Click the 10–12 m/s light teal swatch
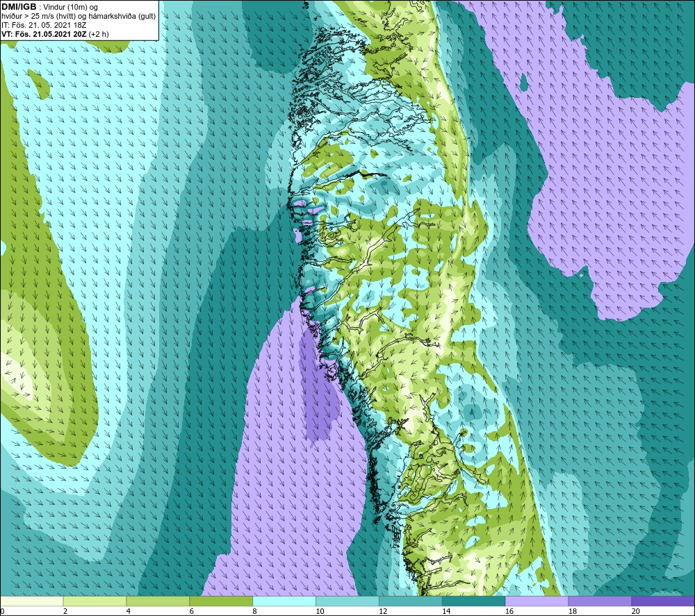Image resolution: width=695 pixels, height=616 pixels. coord(347,601)
